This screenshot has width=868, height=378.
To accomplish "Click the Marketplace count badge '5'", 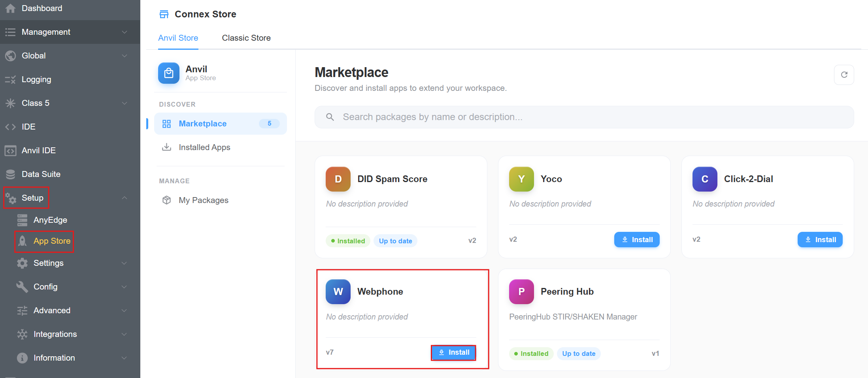I will 269,124.
